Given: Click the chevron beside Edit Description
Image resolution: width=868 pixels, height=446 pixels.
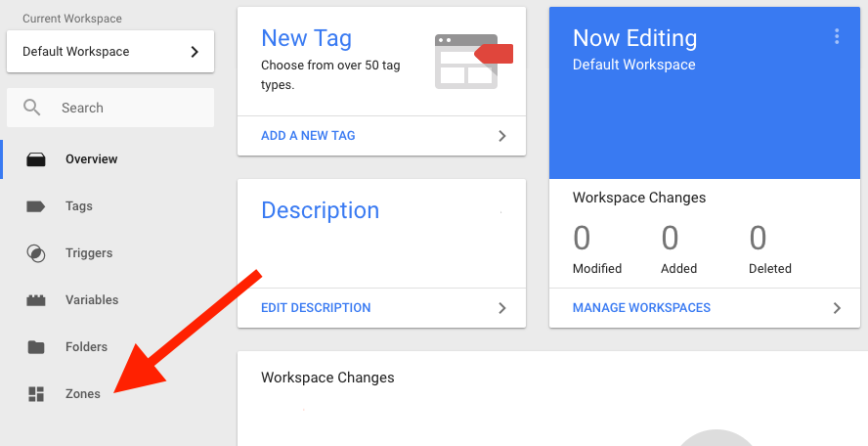Looking at the screenshot, I should [502, 308].
